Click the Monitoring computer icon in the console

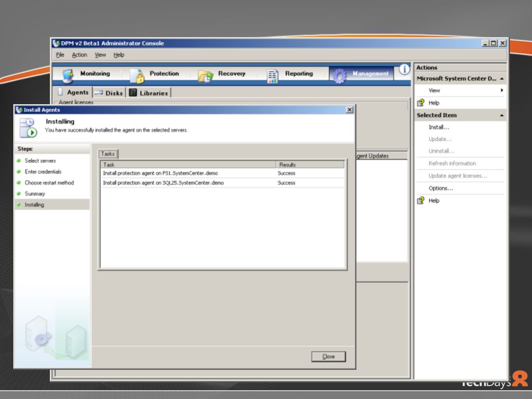coord(68,76)
